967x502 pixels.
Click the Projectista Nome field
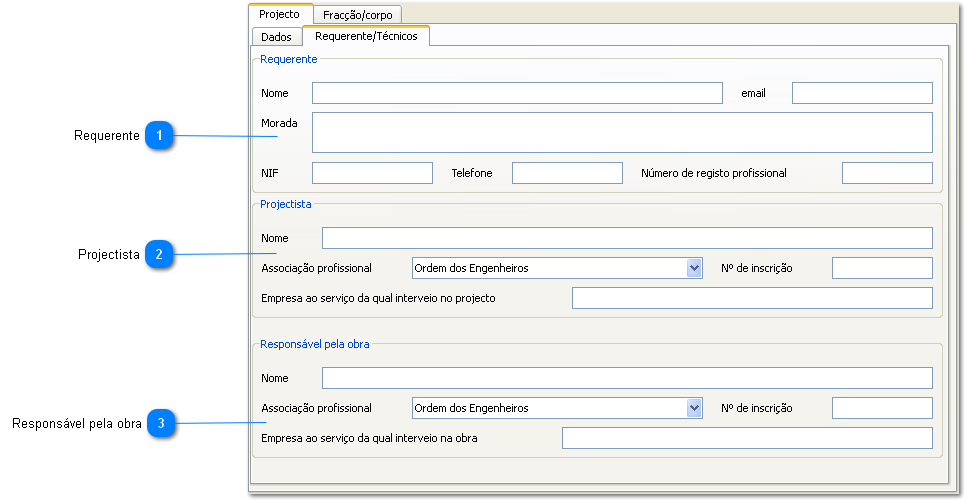[626, 238]
